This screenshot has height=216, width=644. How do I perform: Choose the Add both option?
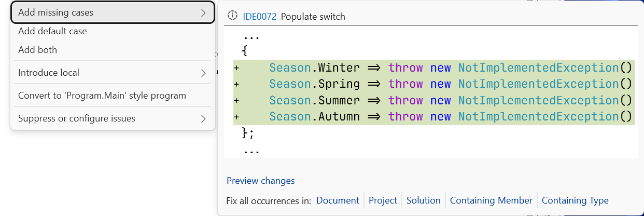tap(113, 50)
